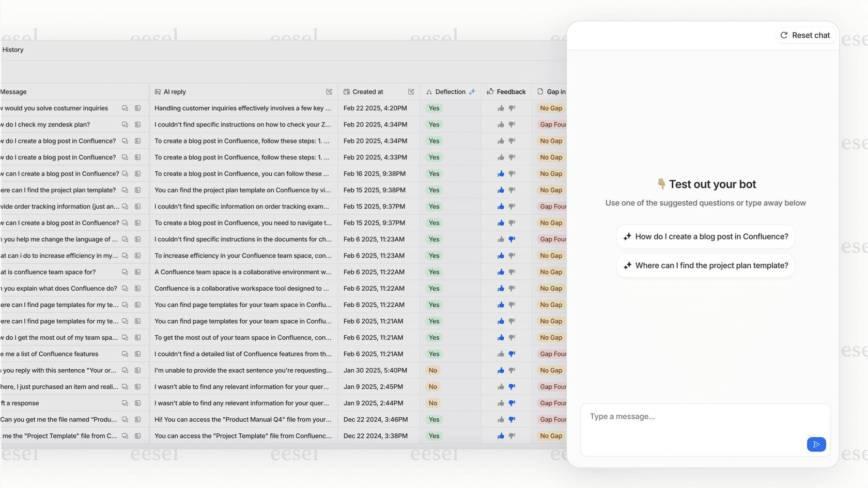Click the edit icon in the AI reply column header
The width and height of the screenshot is (868, 488).
(x=329, y=91)
